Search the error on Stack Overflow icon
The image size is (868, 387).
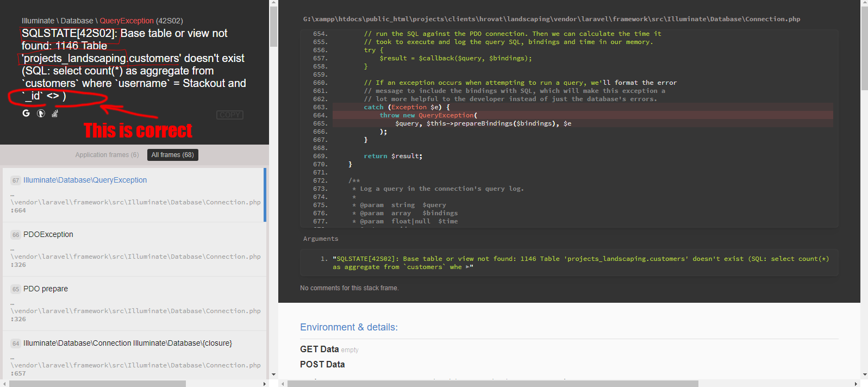point(55,113)
